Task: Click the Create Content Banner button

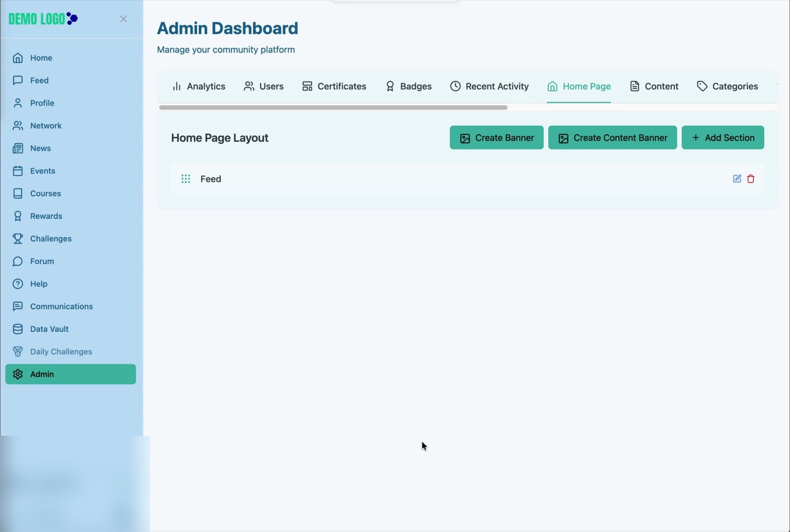Action: pos(613,138)
